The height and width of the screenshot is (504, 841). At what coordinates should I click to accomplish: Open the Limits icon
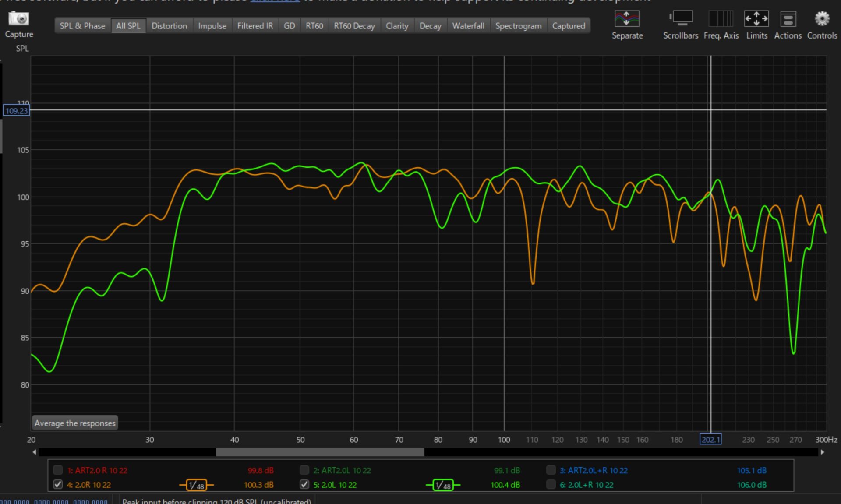[756, 19]
